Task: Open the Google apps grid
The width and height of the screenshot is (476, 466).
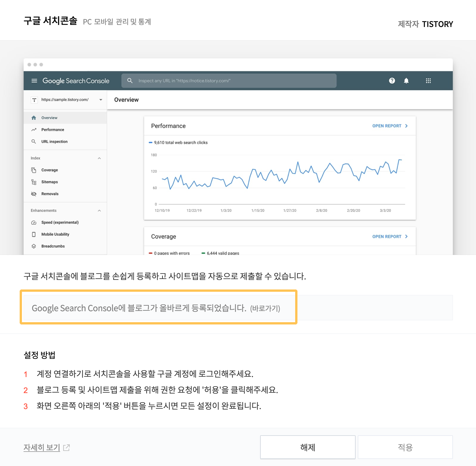Action: click(428, 81)
